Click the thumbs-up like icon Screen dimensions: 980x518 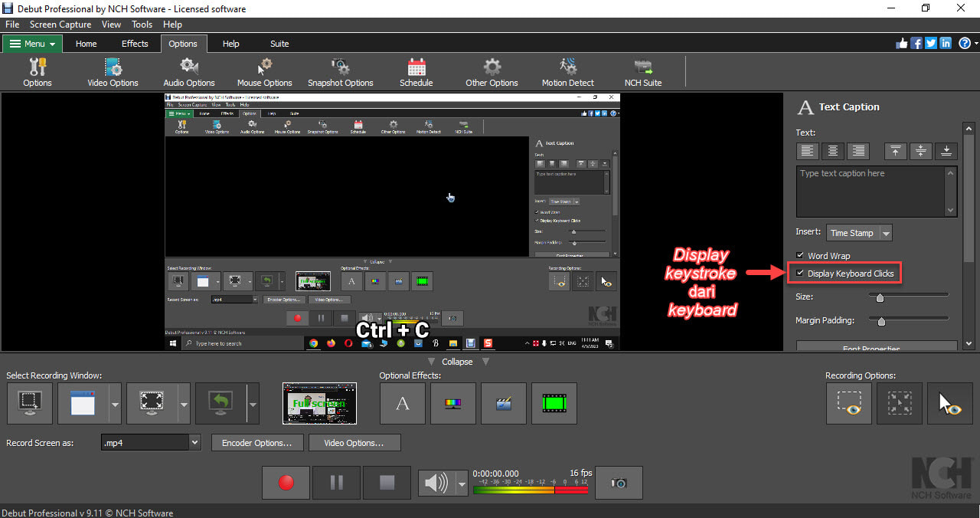click(x=902, y=43)
